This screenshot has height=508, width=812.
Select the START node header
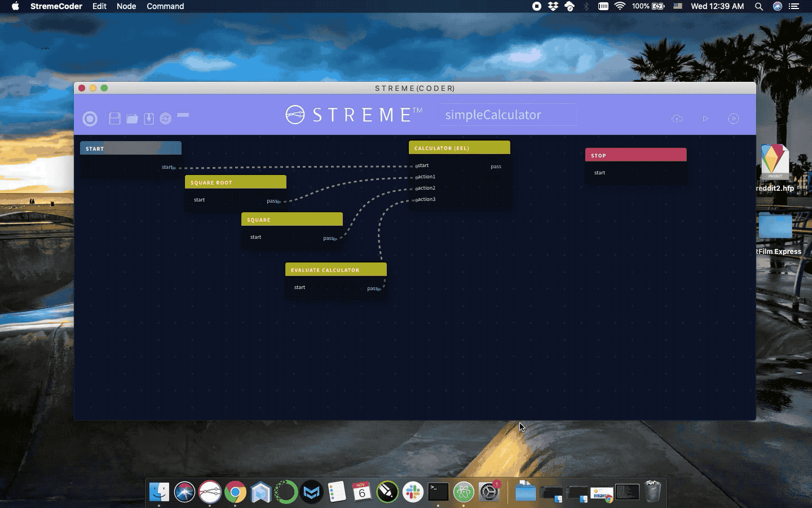click(131, 148)
